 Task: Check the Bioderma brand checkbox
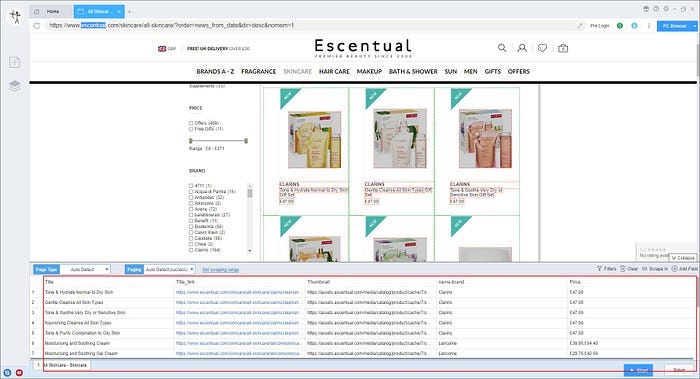tap(191, 226)
